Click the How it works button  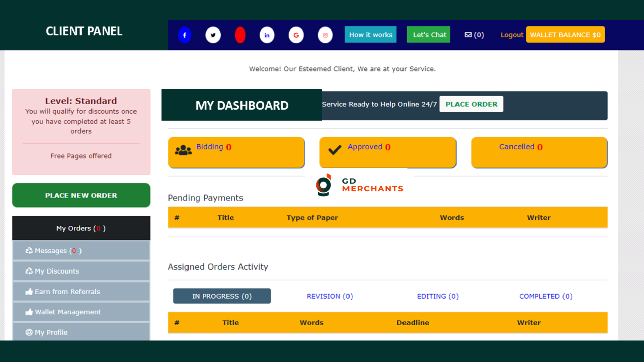(371, 35)
